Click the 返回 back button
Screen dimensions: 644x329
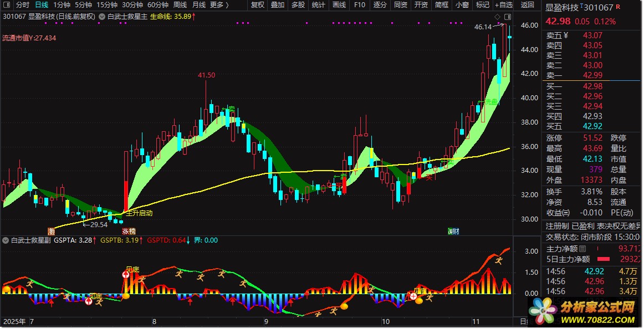click(528, 5)
